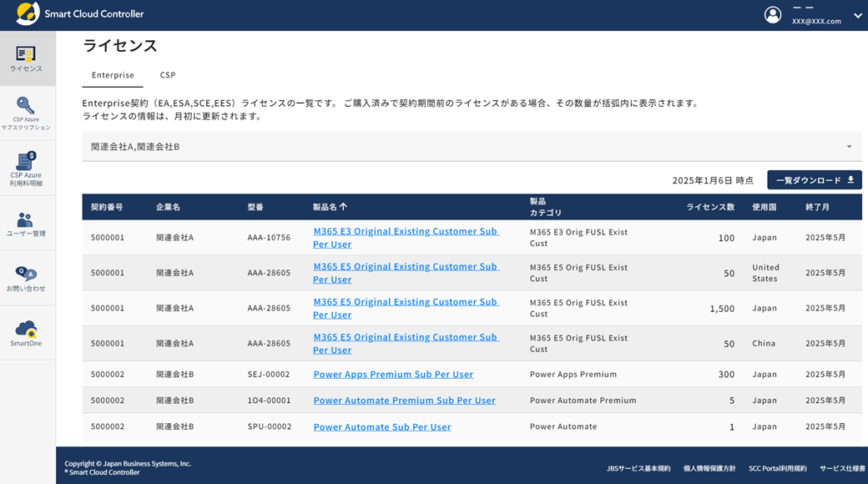Click license count 300
The width and height of the screenshot is (868, 484).
click(726, 375)
